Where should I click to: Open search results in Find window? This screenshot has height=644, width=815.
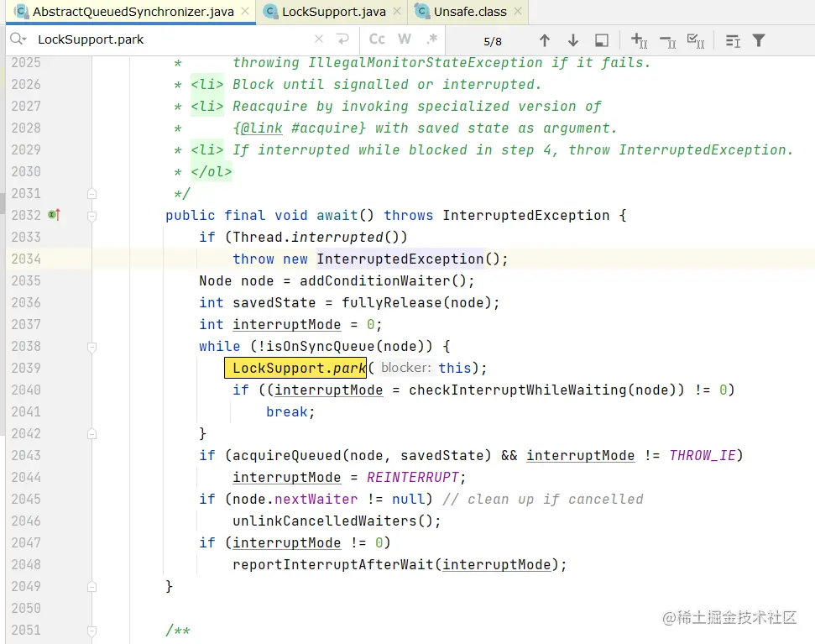tap(601, 40)
